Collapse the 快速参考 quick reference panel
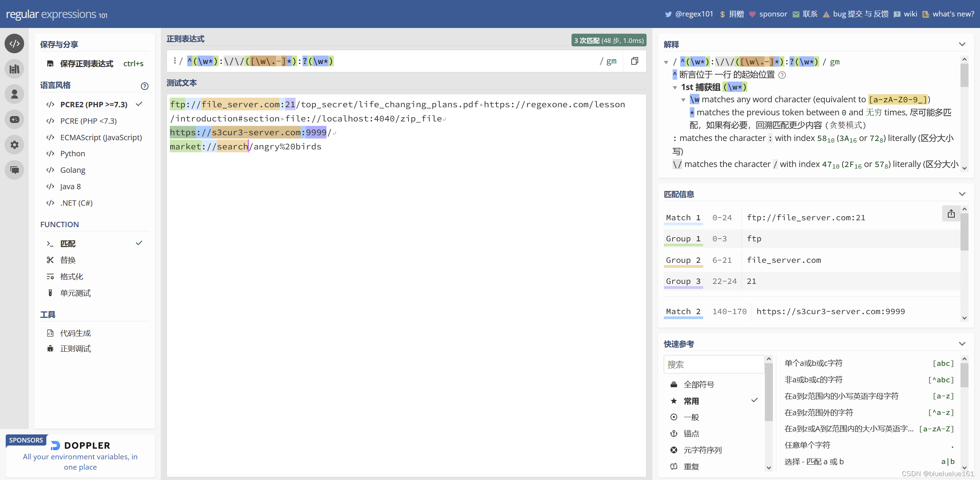980x480 pixels. [x=962, y=344]
